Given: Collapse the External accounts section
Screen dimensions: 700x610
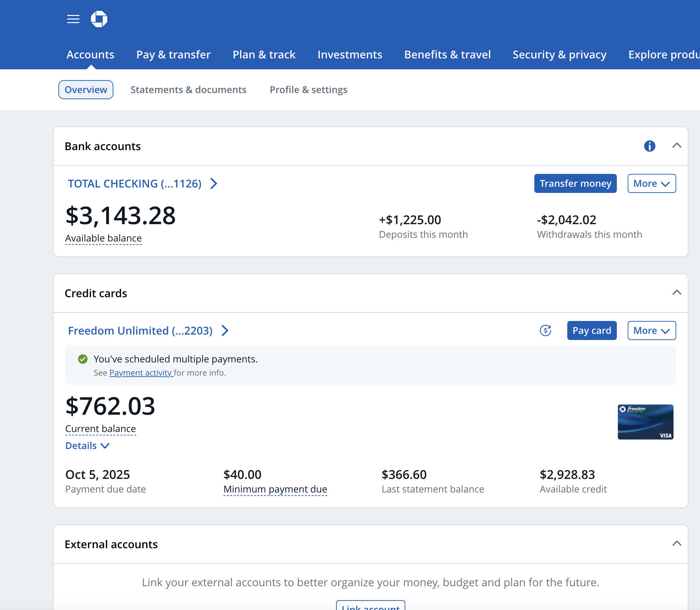Looking at the screenshot, I should click(677, 544).
